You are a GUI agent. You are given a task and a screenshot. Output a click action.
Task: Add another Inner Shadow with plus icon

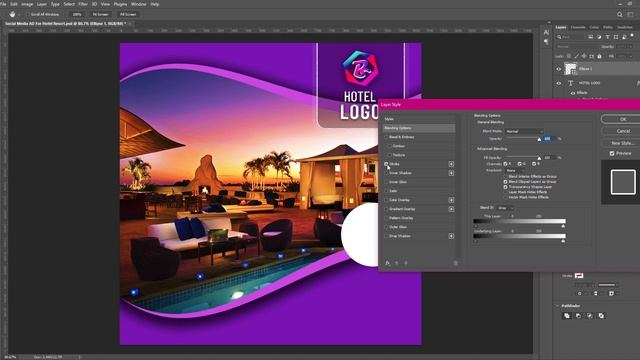pyautogui.click(x=451, y=173)
